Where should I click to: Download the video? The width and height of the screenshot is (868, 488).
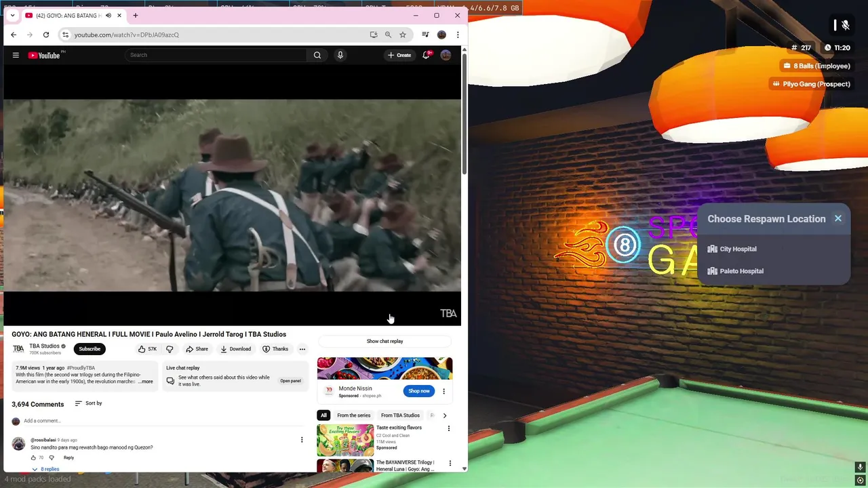coord(236,349)
